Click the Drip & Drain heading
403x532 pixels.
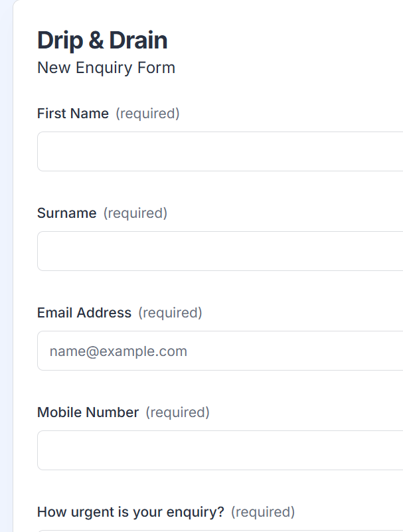[102, 41]
